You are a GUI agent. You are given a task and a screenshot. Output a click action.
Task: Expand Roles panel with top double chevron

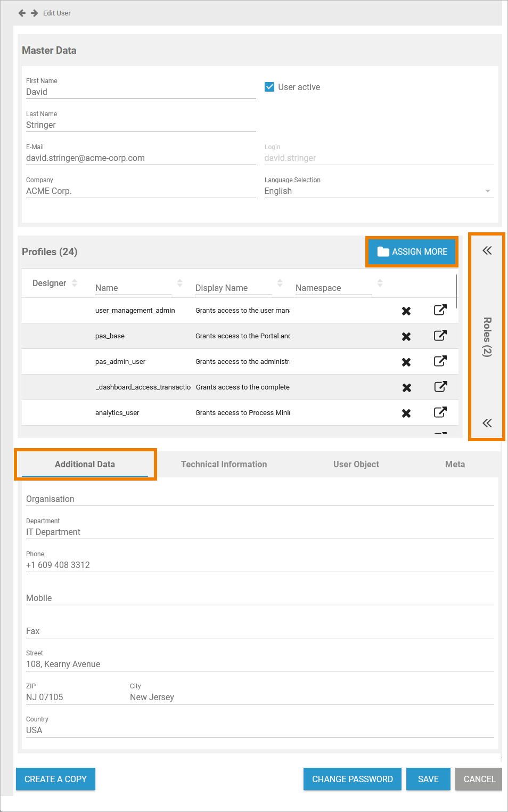tap(487, 250)
